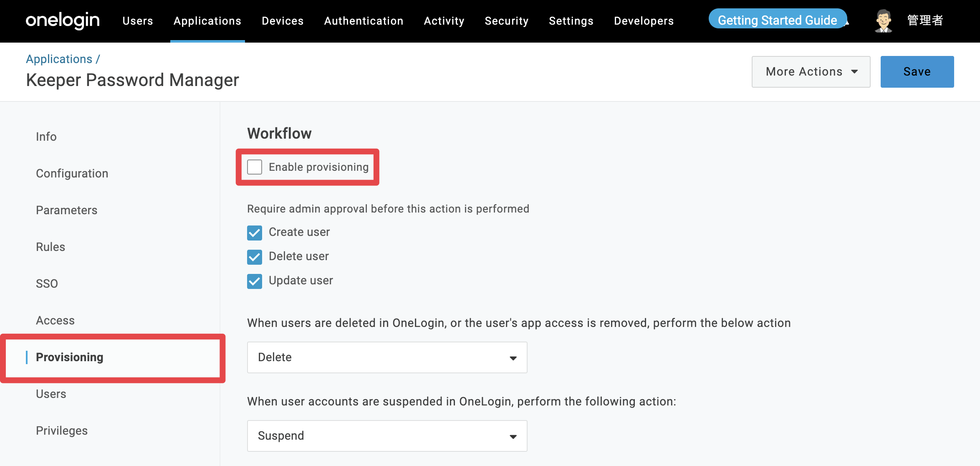Viewport: 980px width, 466px height.
Task: Open the Security menu
Action: 507,21
